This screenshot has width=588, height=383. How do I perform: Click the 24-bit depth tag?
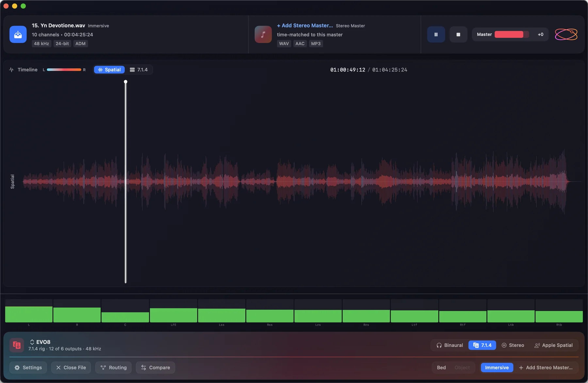[x=62, y=43]
